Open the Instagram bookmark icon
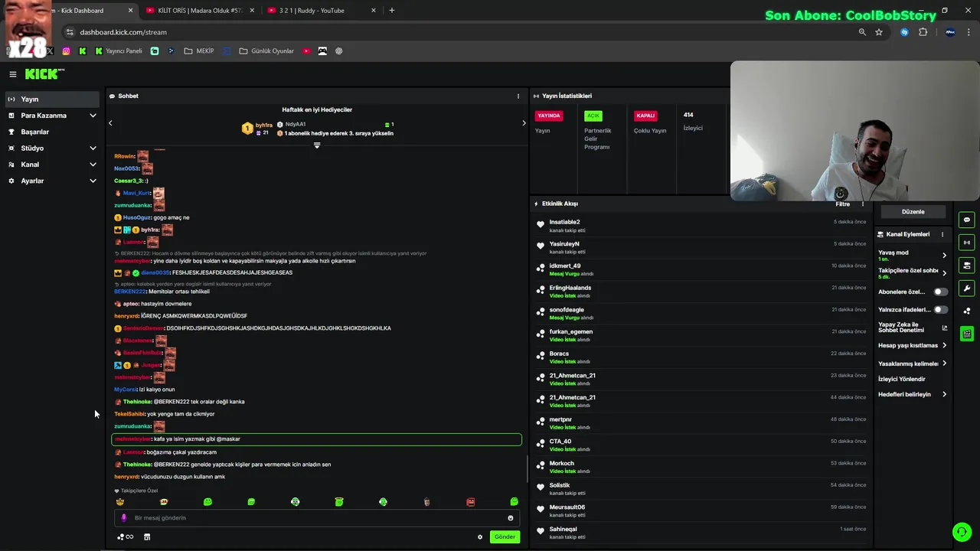This screenshot has height=551, width=980. (x=67, y=51)
